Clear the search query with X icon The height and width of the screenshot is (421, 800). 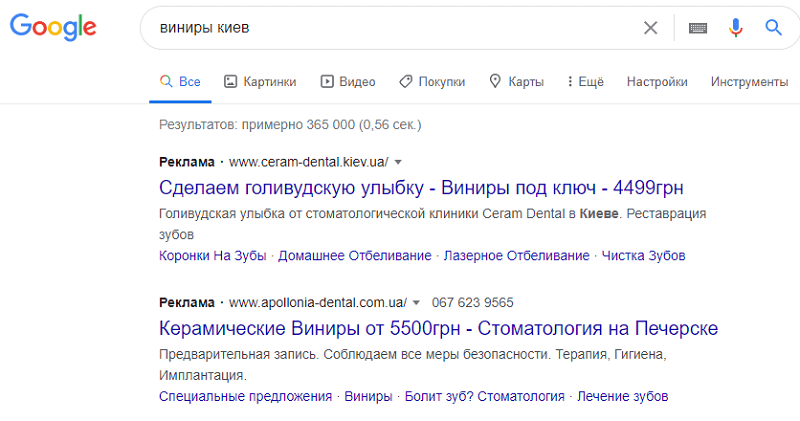[651, 28]
